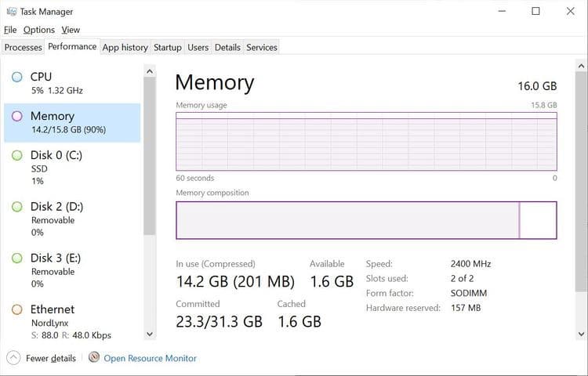Collapse view with Fewer details arrow
The height and width of the screenshot is (376, 588).
pos(13,358)
